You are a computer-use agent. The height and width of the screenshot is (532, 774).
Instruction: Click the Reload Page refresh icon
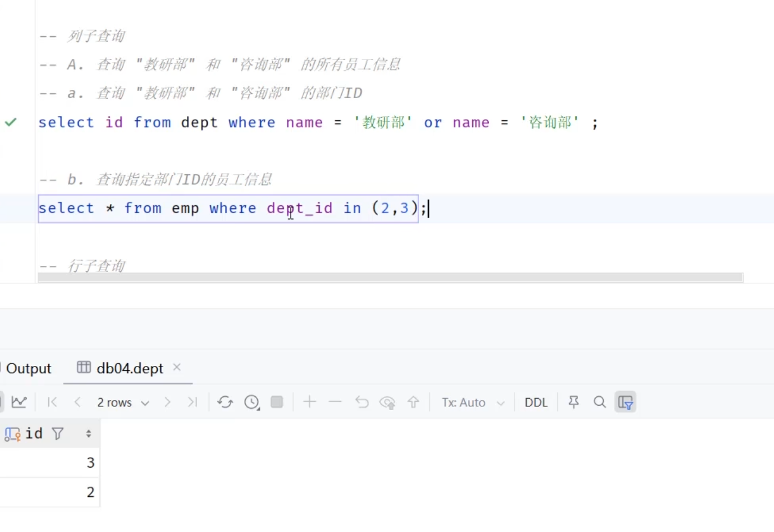click(x=225, y=402)
